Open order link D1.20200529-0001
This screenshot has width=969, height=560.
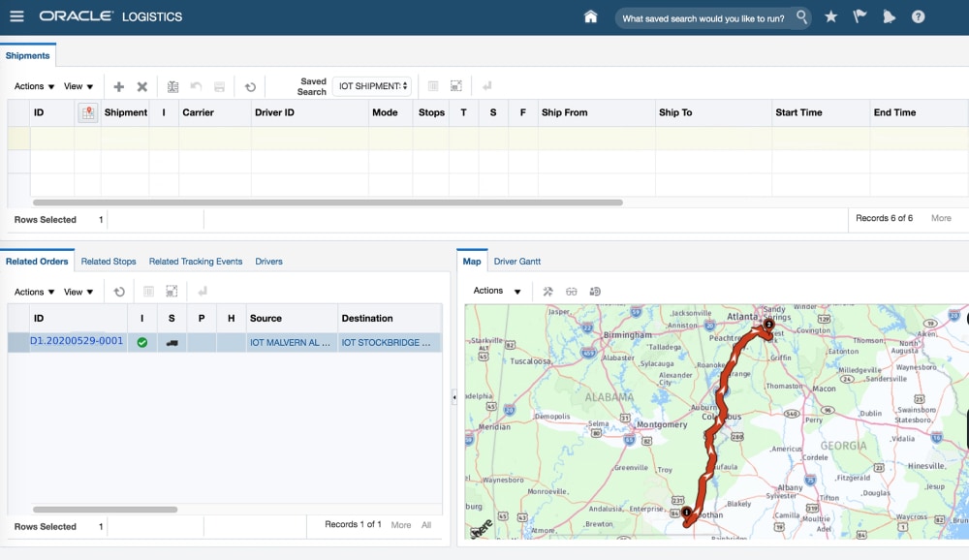78,341
